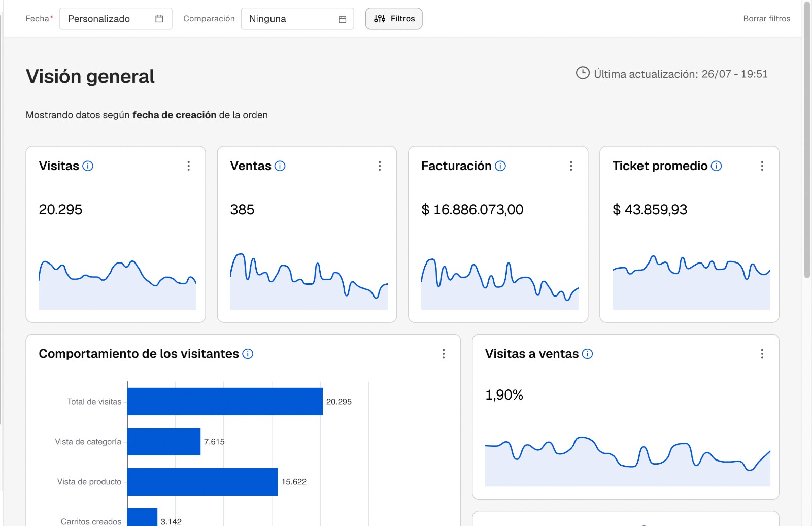Show info tooltip for Facturación
Screen dimensions: 812x526
pyautogui.click(x=500, y=166)
